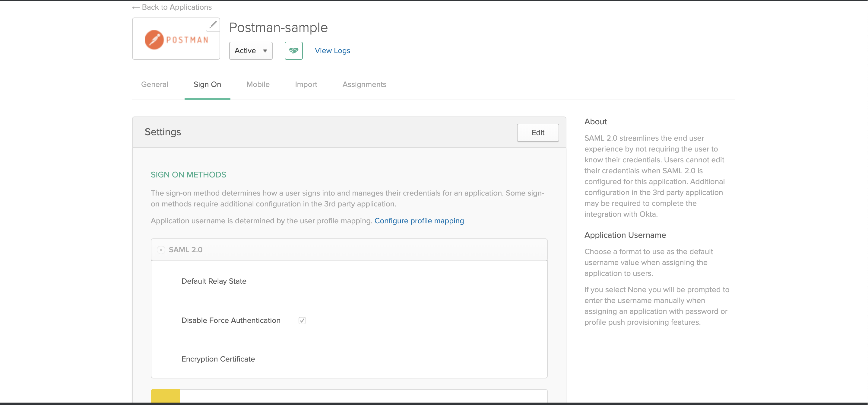Select the Import tab
Image resolution: width=868 pixels, height=405 pixels.
pyautogui.click(x=306, y=84)
